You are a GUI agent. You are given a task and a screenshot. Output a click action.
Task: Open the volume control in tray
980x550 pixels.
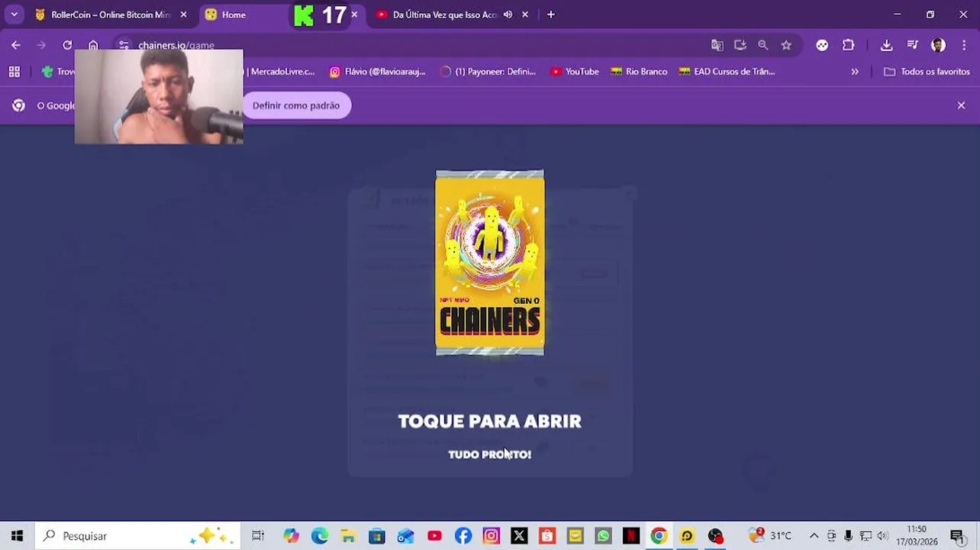point(882,535)
